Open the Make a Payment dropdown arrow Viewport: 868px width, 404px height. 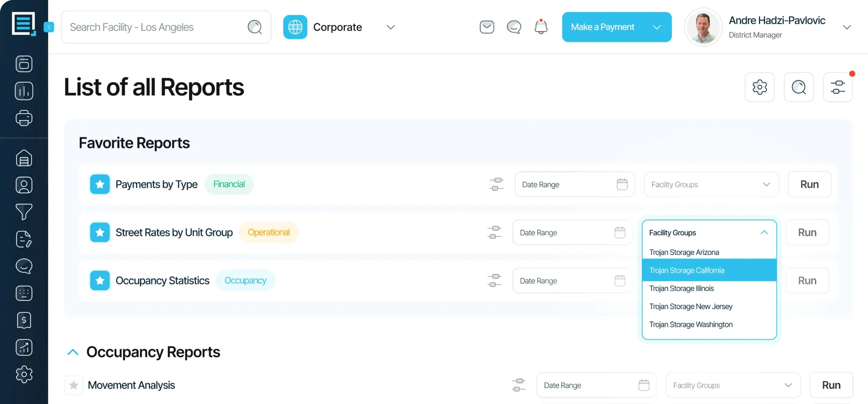pyautogui.click(x=657, y=27)
